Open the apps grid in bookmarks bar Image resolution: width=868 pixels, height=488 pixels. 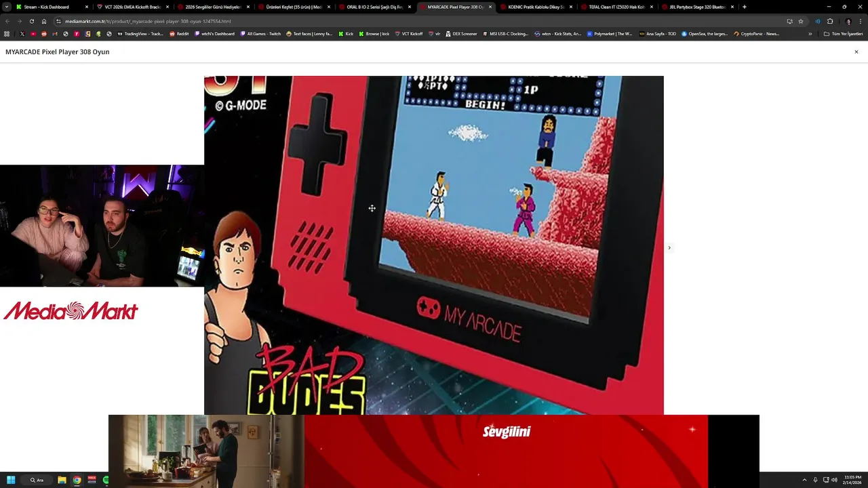pos(7,33)
